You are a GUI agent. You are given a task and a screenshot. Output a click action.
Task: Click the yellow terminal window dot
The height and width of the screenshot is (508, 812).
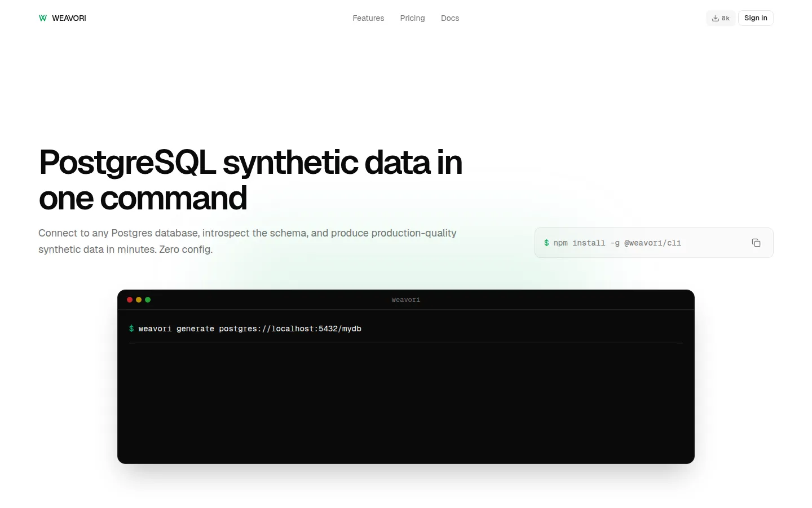(x=139, y=300)
